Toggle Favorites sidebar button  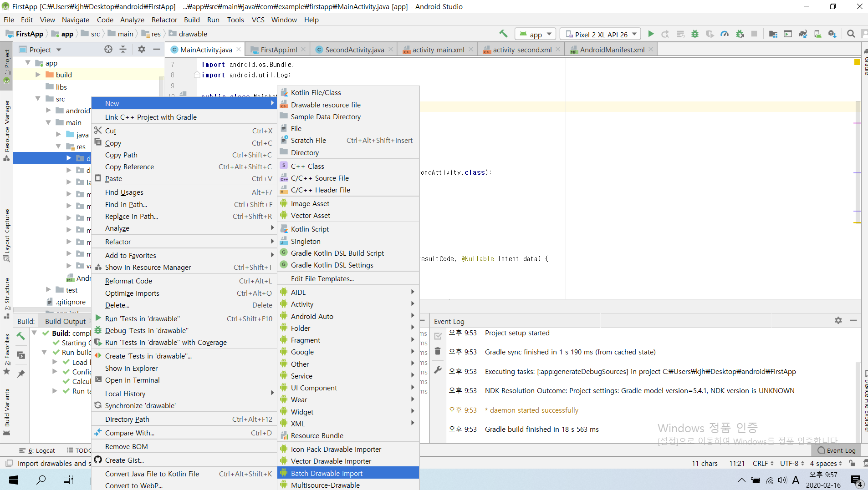(x=6, y=354)
